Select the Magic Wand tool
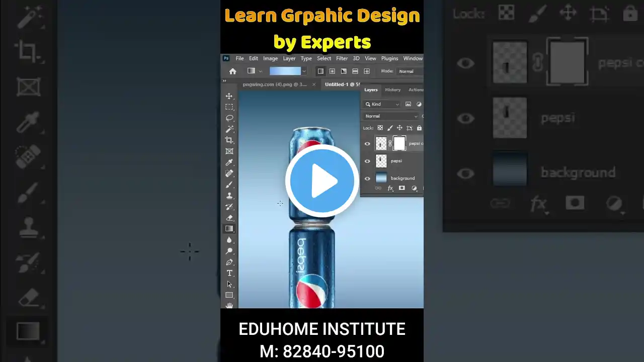 click(x=229, y=129)
